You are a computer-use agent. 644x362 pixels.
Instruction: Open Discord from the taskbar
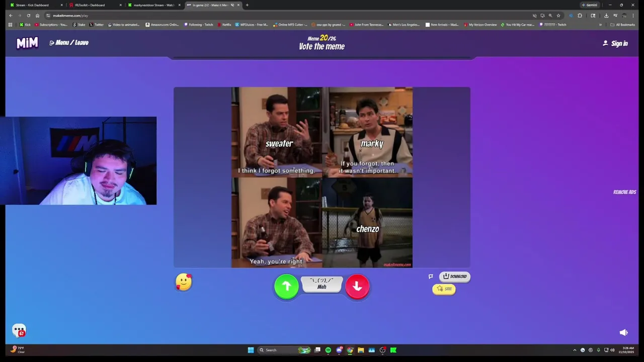[x=339, y=350]
